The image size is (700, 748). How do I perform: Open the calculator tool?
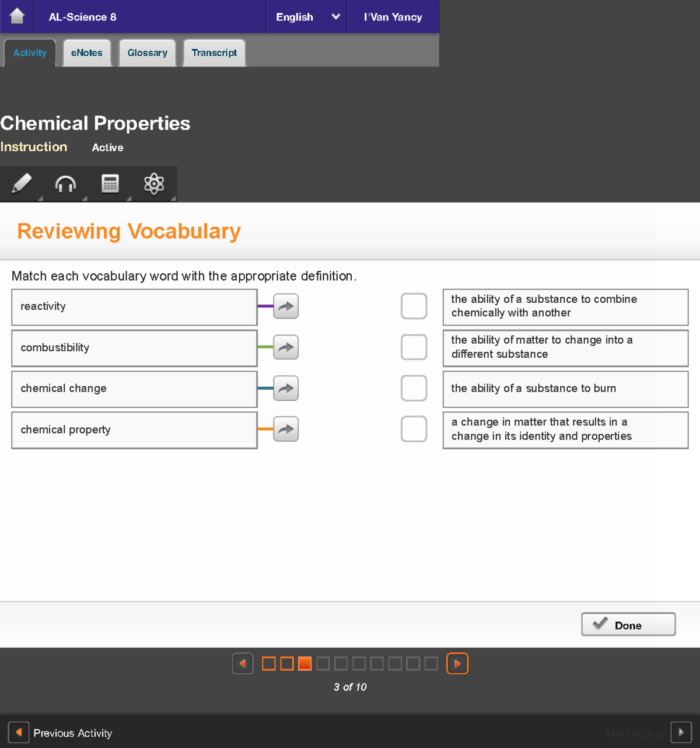110,183
